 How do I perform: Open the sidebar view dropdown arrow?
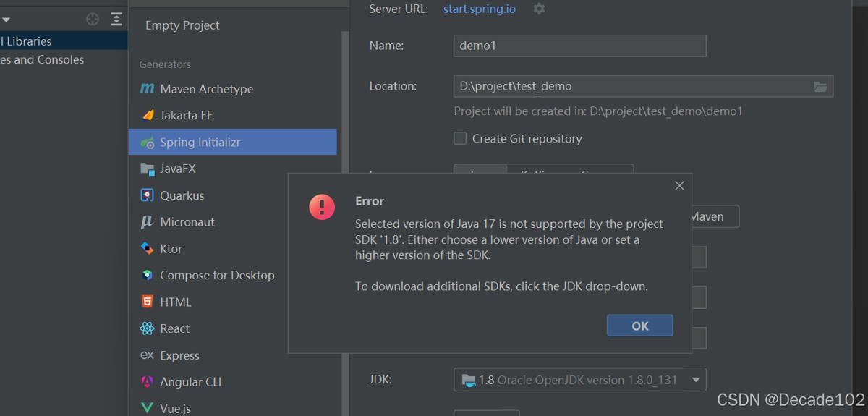pyautogui.click(x=6, y=20)
